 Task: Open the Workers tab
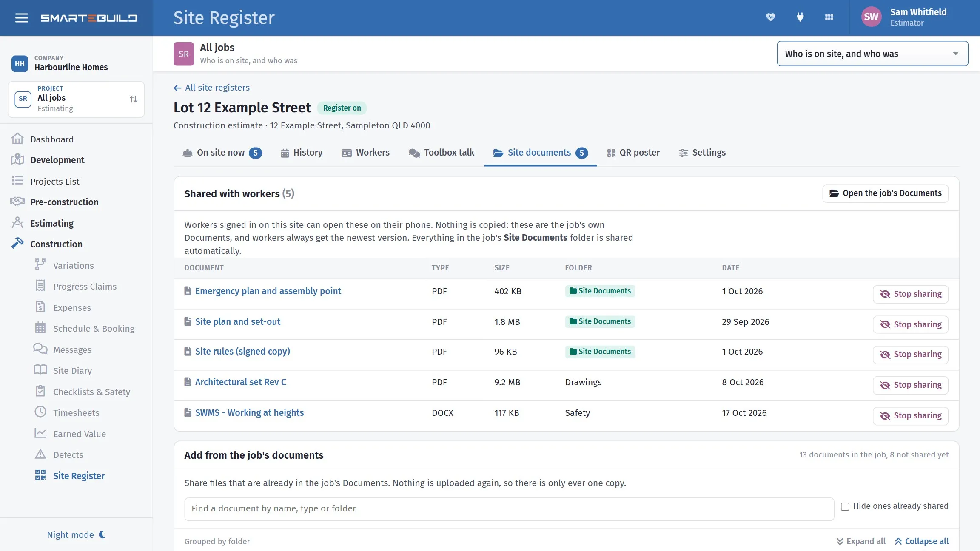(365, 153)
